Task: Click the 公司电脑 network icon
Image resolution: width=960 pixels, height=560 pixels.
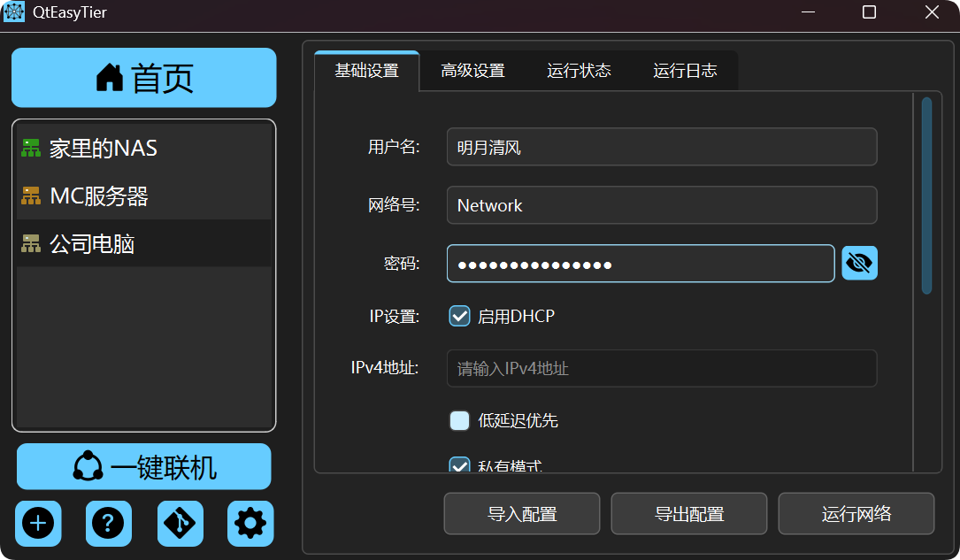Action: (31, 244)
